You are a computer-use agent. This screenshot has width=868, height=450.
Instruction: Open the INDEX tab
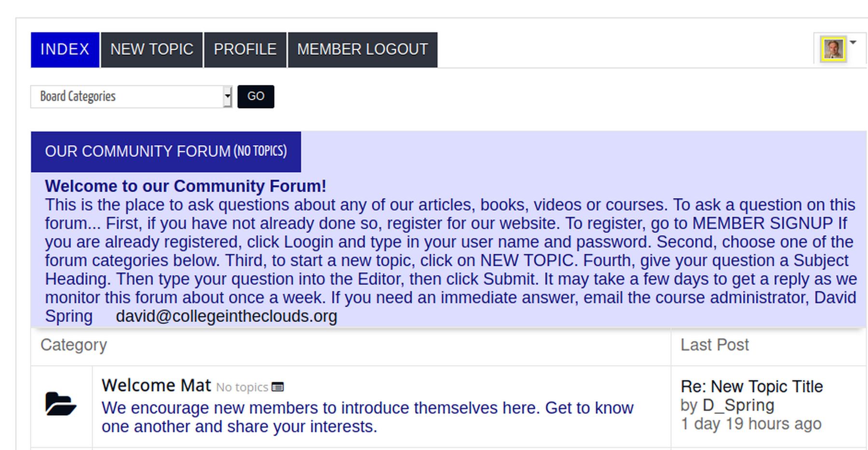(65, 50)
